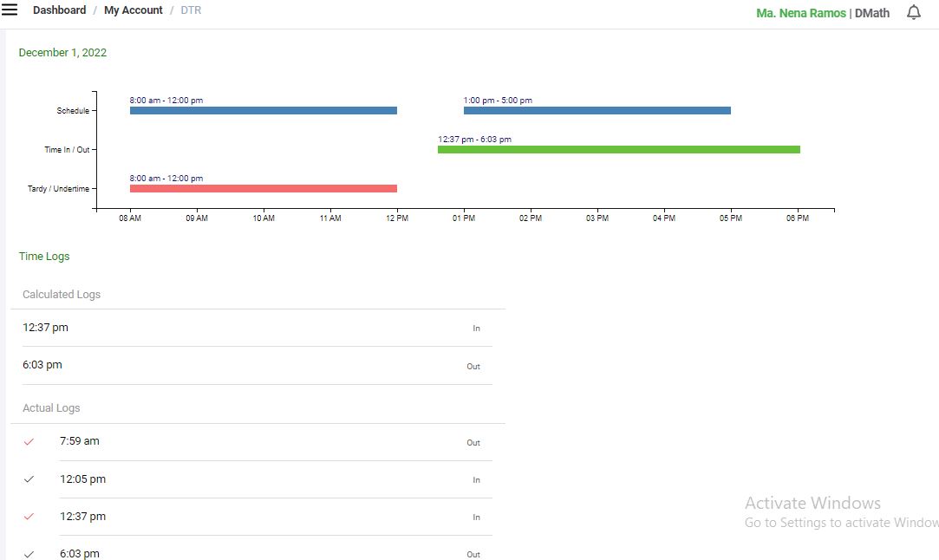Go to Dashboard breadcrumb link
This screenshot has width=939, height=560.
coord(59,10)
